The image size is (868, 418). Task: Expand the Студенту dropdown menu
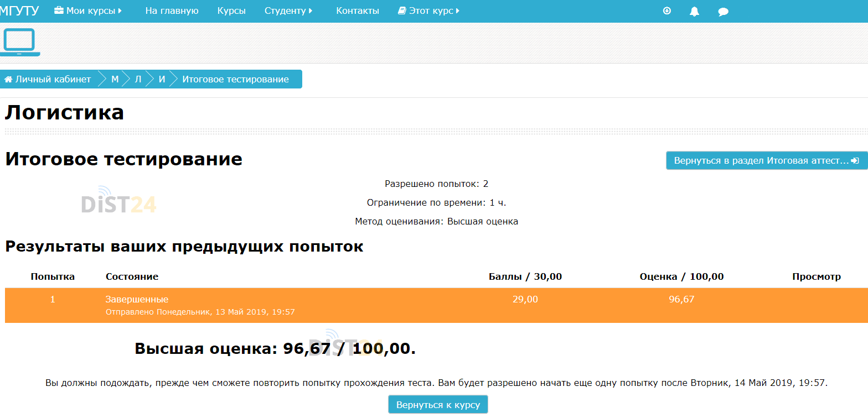click(311, 11)
